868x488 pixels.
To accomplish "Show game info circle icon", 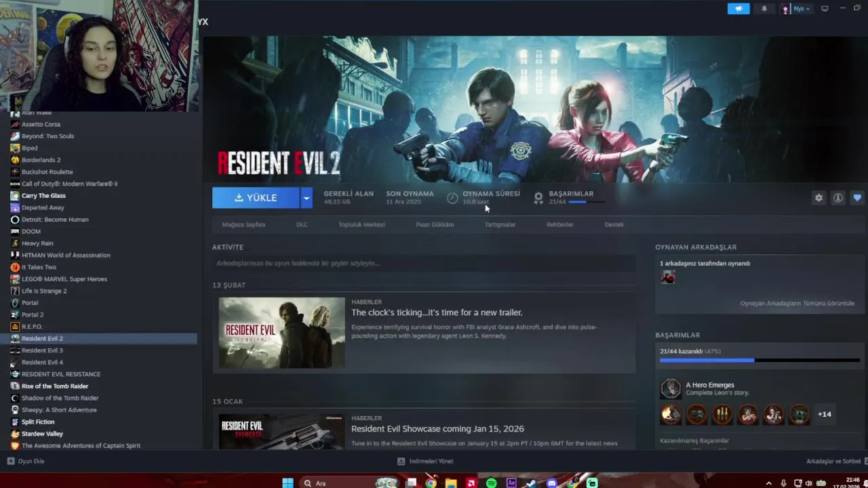I will pyautogui.click(x=838, y=198).
